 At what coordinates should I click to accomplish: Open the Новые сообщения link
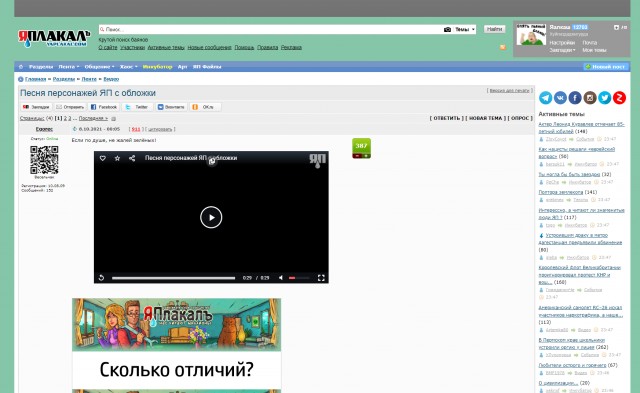click(209, 47)
